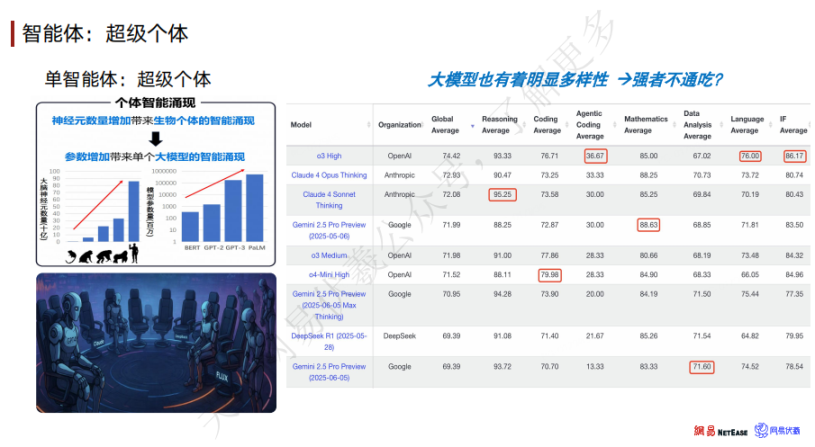Viewport: 815px width, 447px height.
Task: Click the 76.00 Language cell
Action: point(750,156)
